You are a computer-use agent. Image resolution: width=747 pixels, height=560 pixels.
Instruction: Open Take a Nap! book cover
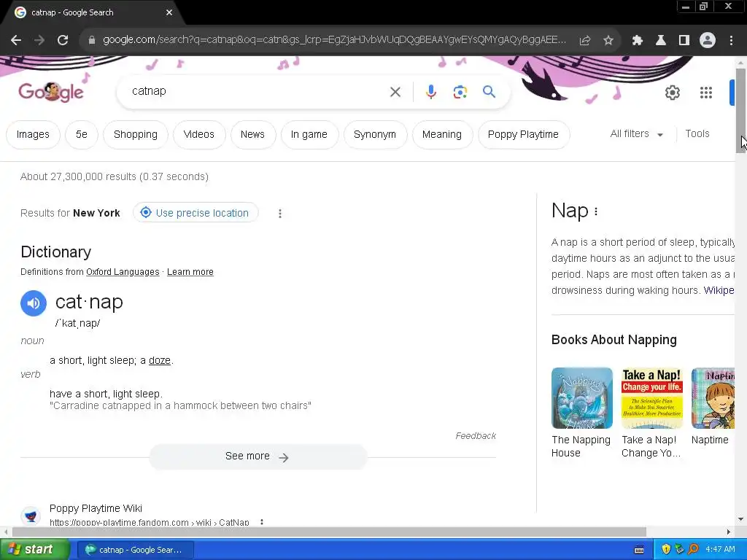tap(651, 398)
